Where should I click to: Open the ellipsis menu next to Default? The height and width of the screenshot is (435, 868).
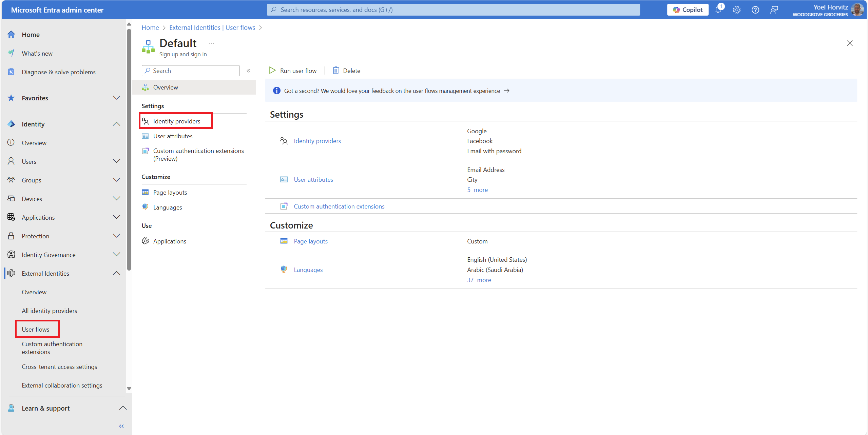point(211,43)
